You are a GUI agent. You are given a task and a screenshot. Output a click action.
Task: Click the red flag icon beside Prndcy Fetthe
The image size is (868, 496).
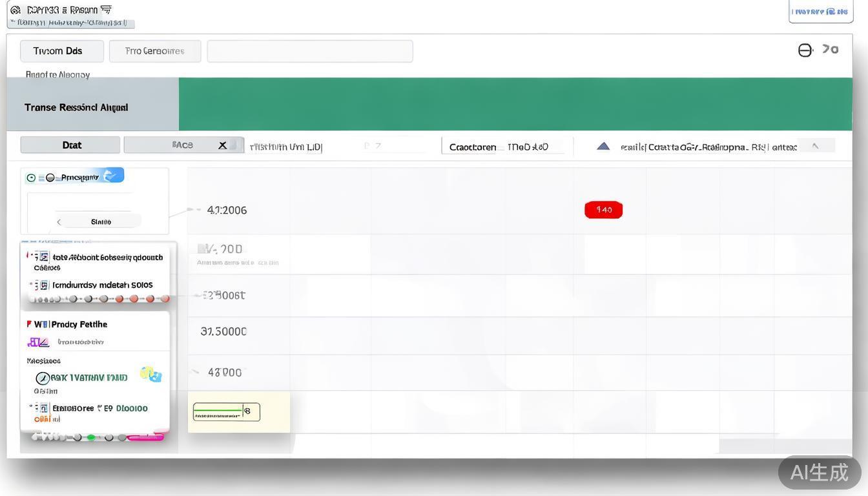pyautogui.click(x=29, y=324)
